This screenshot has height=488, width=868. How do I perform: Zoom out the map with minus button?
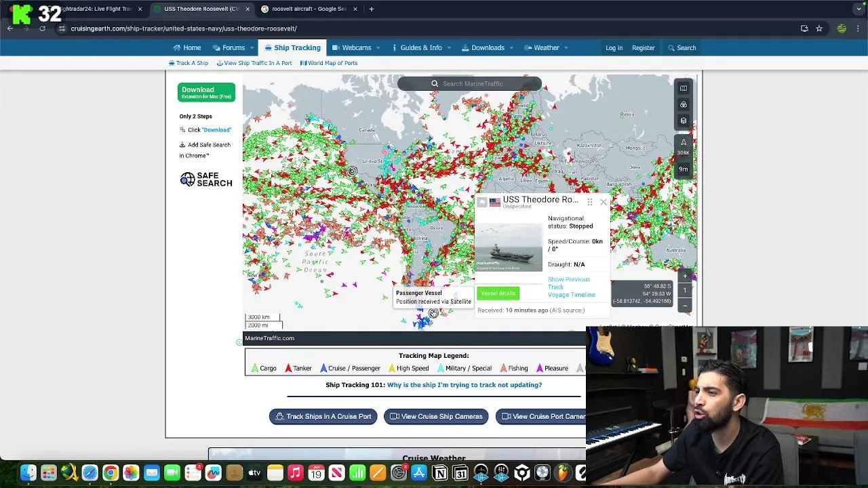(685, 306)
